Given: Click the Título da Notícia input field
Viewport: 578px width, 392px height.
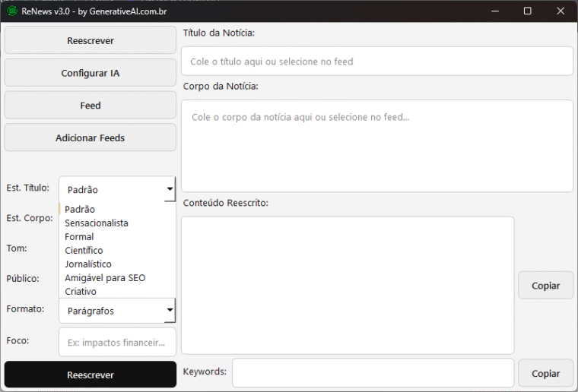Looking at the screenshot, I should 376,62.
